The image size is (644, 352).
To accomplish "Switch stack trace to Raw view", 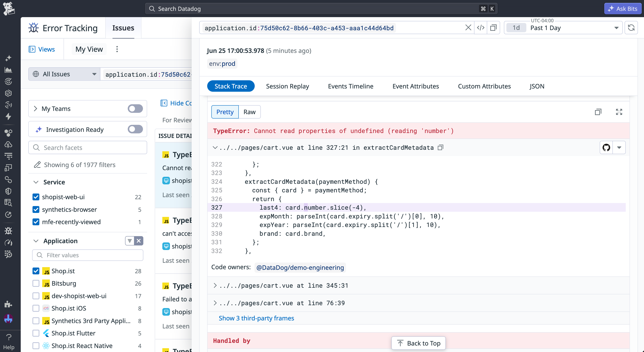I will click(250, 112).
